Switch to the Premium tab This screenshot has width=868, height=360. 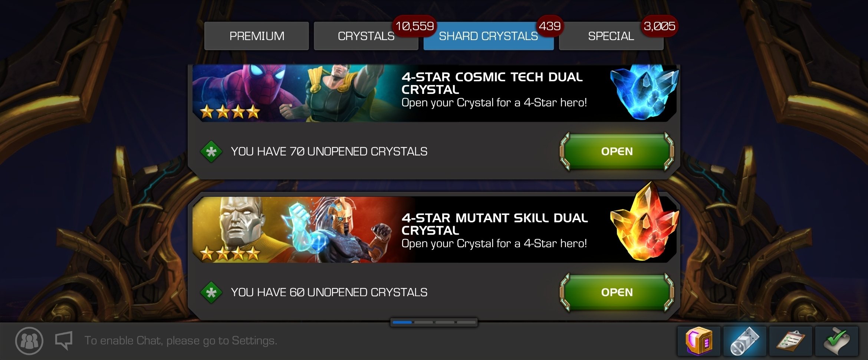point(257,36)
